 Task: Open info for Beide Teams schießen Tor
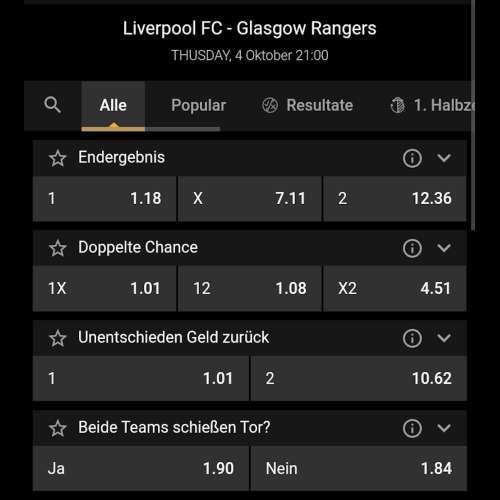412,428
